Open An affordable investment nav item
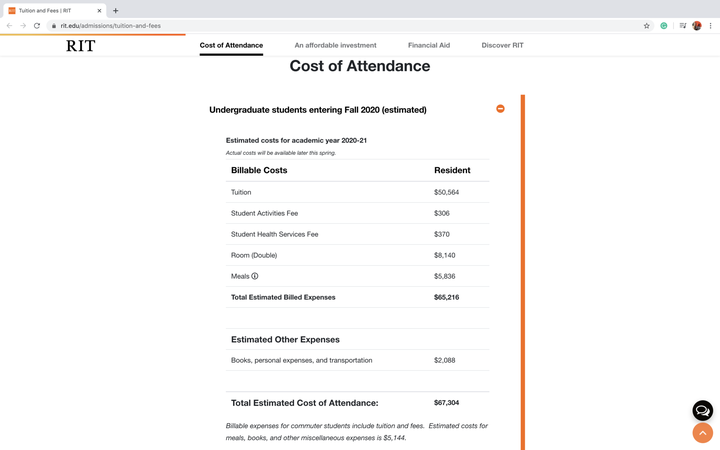 [x=335, y=45]
